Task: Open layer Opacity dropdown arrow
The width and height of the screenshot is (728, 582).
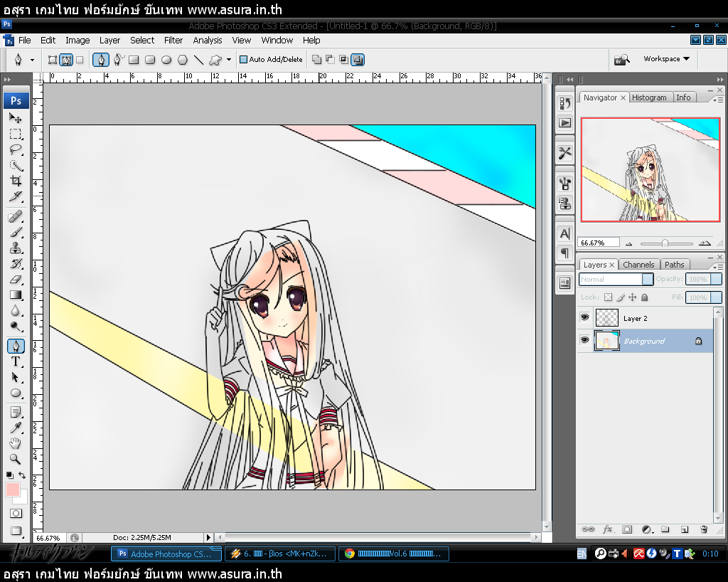Action: (717, 279)
